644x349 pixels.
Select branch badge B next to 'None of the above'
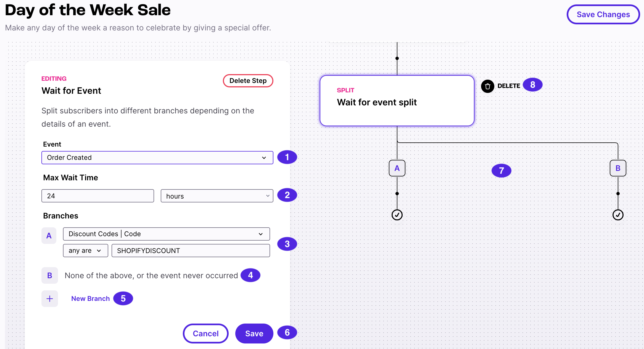point(49,275)
